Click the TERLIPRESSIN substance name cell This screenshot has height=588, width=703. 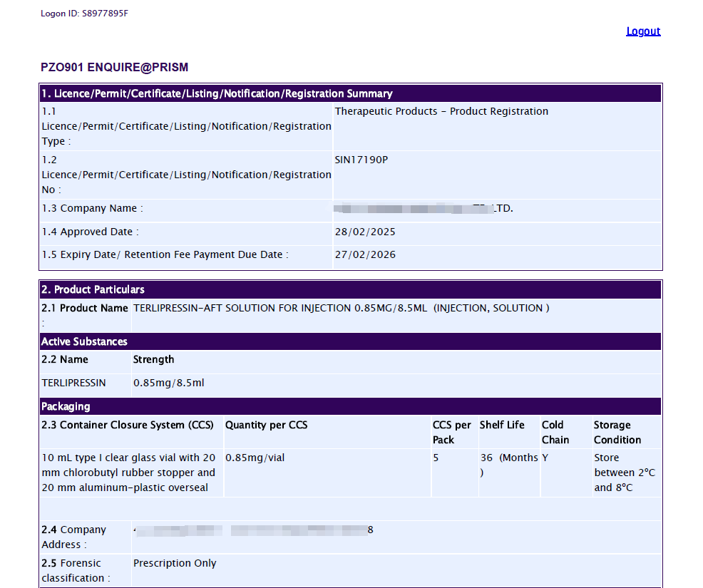(x=73, y=383)
